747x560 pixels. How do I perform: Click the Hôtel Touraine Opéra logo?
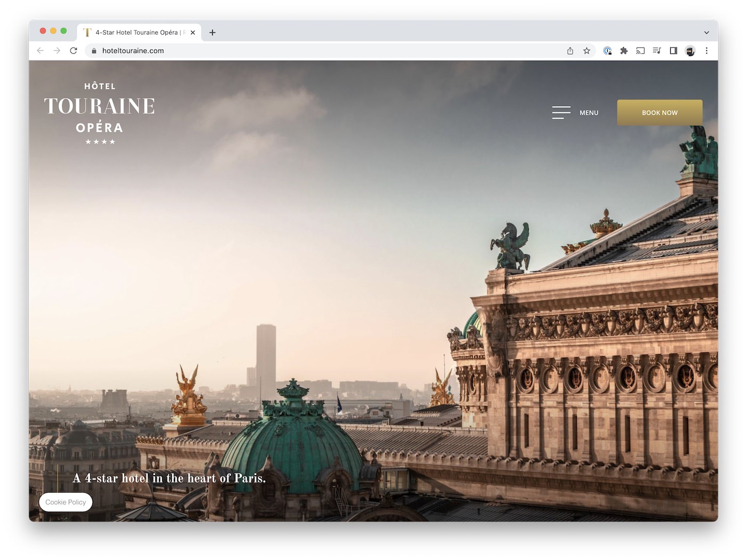(100, 113)
